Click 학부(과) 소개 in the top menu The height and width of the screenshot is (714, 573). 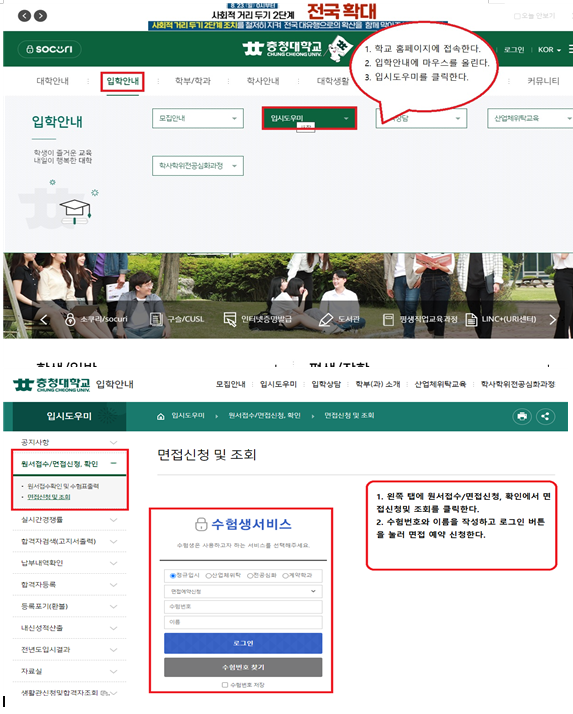point(378,384)
